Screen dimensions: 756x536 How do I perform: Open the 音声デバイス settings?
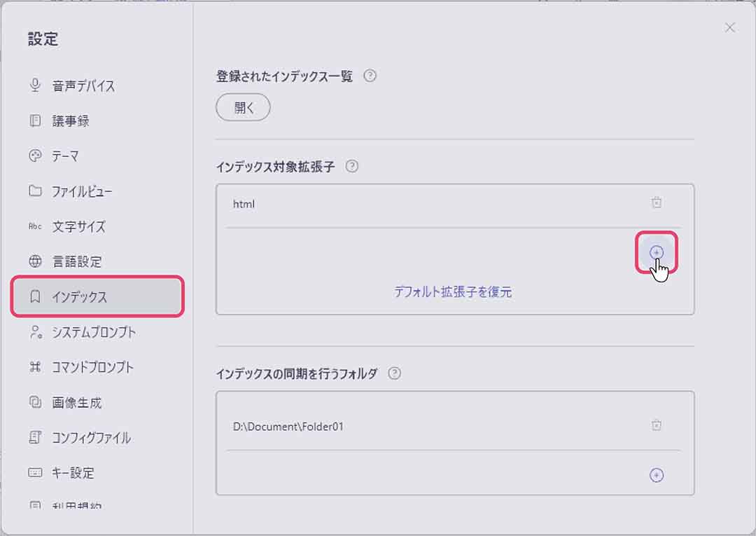pos(83,86)
